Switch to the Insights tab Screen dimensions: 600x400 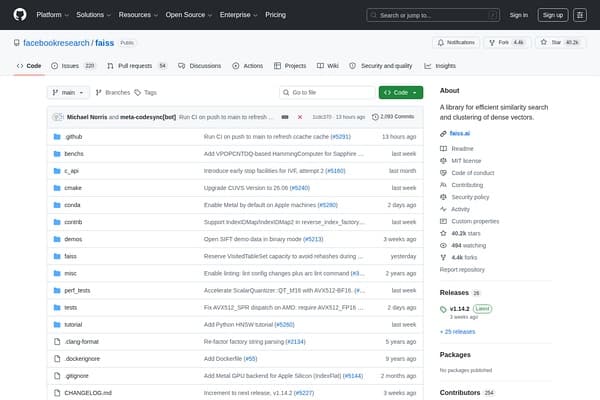(x=440, y=66)
